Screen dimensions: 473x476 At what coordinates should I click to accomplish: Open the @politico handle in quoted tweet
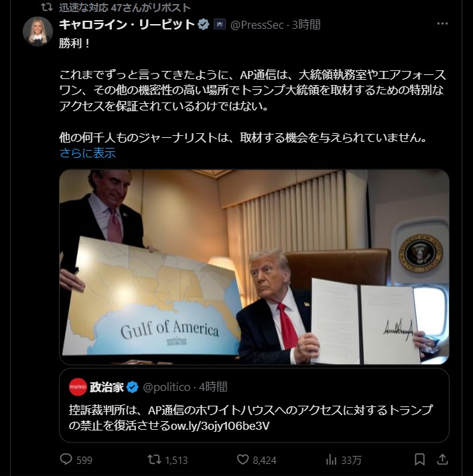166,387
